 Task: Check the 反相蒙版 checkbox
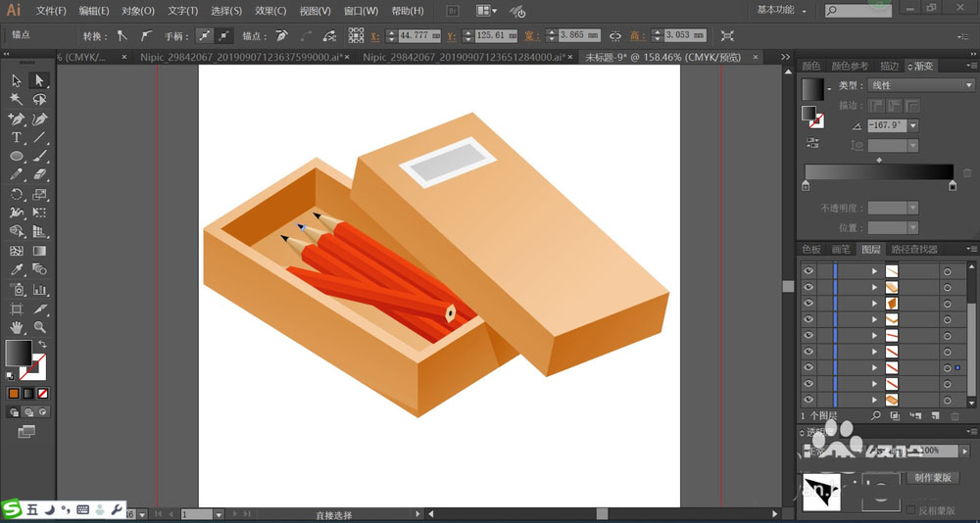[911, 510]
